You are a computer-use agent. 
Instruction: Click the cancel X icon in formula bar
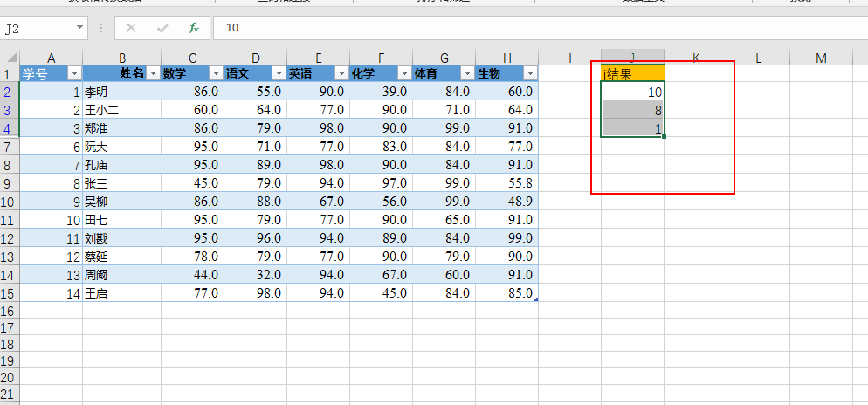point(131,28)
